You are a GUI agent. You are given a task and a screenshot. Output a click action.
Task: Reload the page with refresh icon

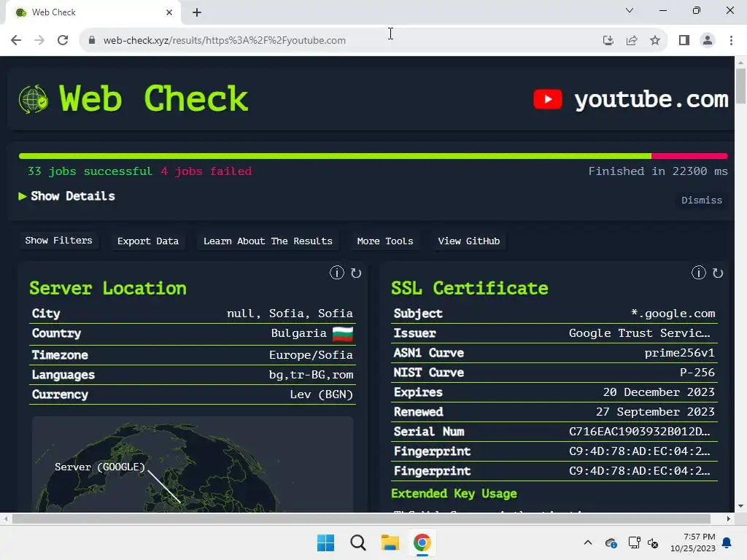(63, 40)
